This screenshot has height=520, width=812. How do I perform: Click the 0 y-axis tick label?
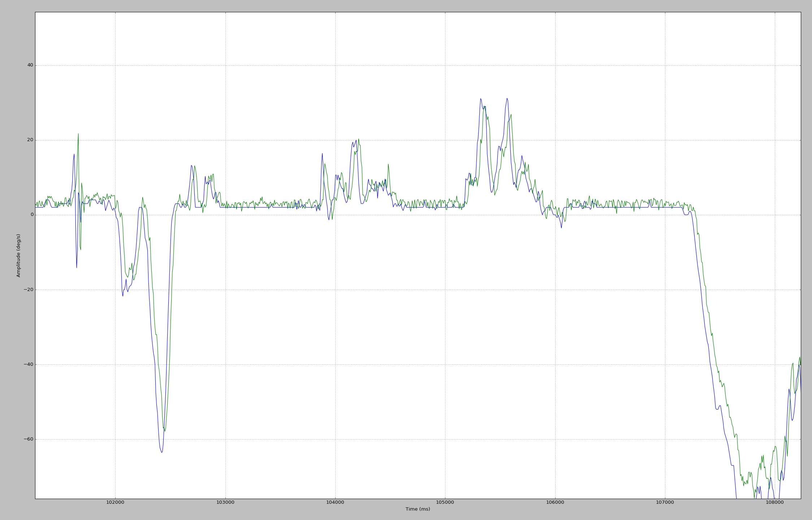click(32, 214)
